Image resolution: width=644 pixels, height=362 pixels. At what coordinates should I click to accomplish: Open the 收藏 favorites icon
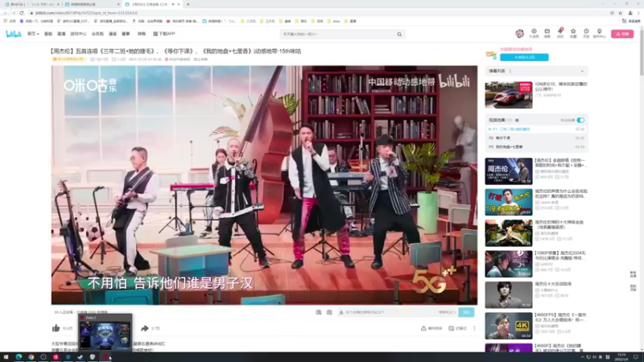[573, 33]
